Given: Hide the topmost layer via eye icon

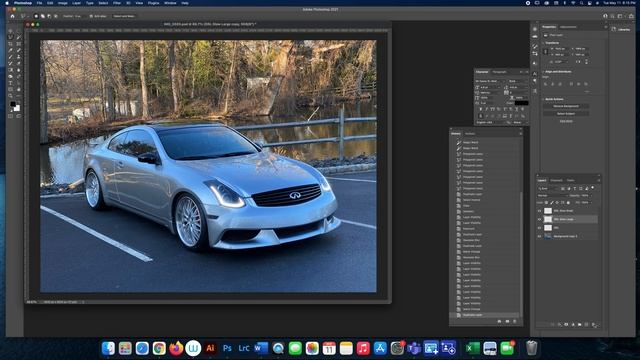Looking at the screenshot, I should click(x=539, y=211).
